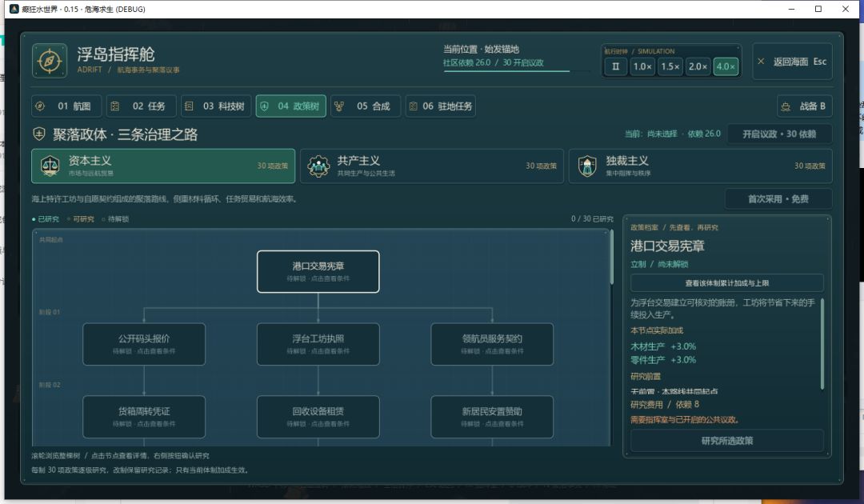Click the 政策树 tab shield icon
The height and width of the screenshot is (504, 864).
click(264, 106)
